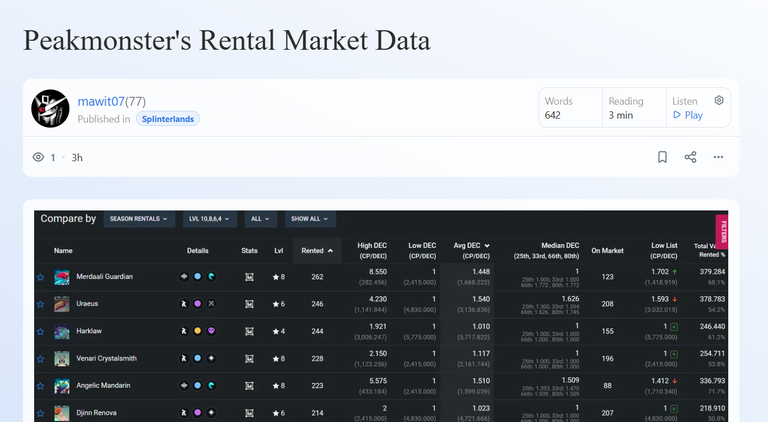This screenshot has width=768, height=422.
Task: Select the Venari Crystalsmith name
Action: [106, 358]
